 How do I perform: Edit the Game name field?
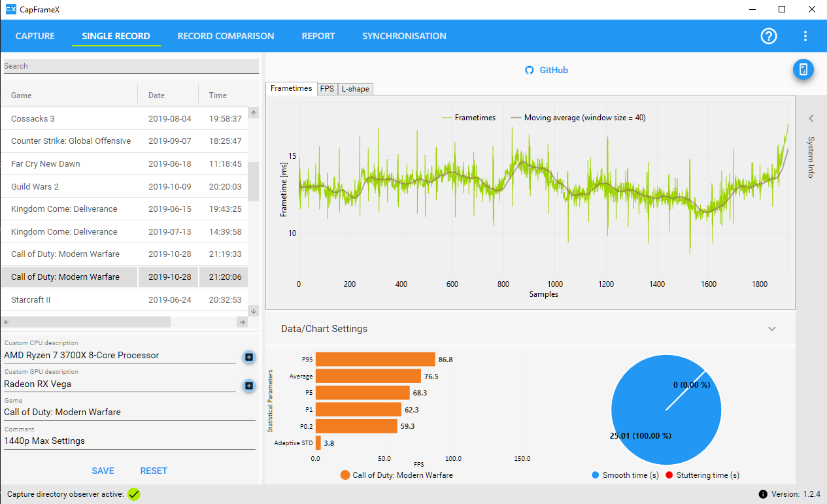coord(129,412)
